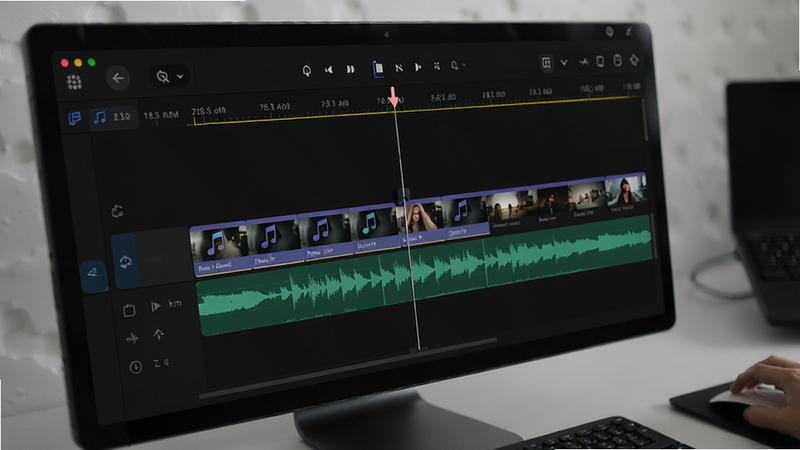The width and height of the screenshot is (800, 450).
Task: Click the N-shaped trim icon
Action: [399, 68]
